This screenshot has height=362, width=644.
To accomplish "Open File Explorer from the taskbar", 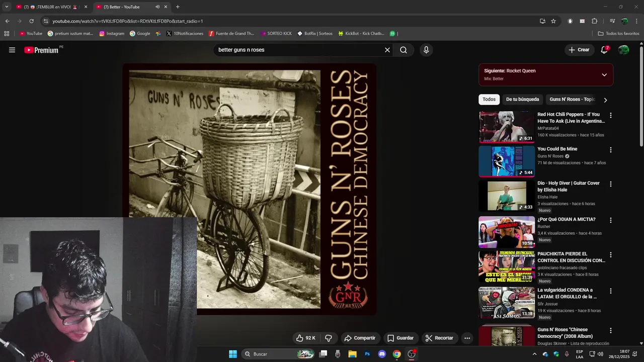I will pyautogui.click(x=353, y=354).
